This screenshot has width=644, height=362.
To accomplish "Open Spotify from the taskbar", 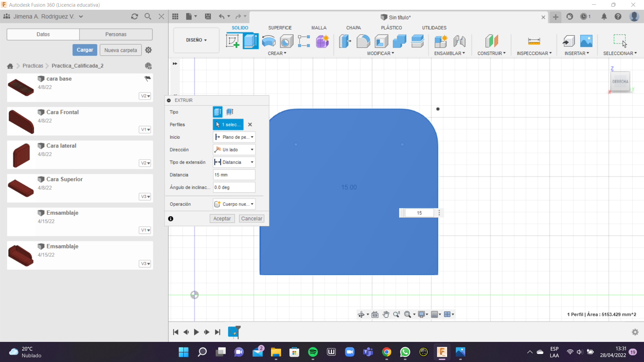I will point(313,352).
